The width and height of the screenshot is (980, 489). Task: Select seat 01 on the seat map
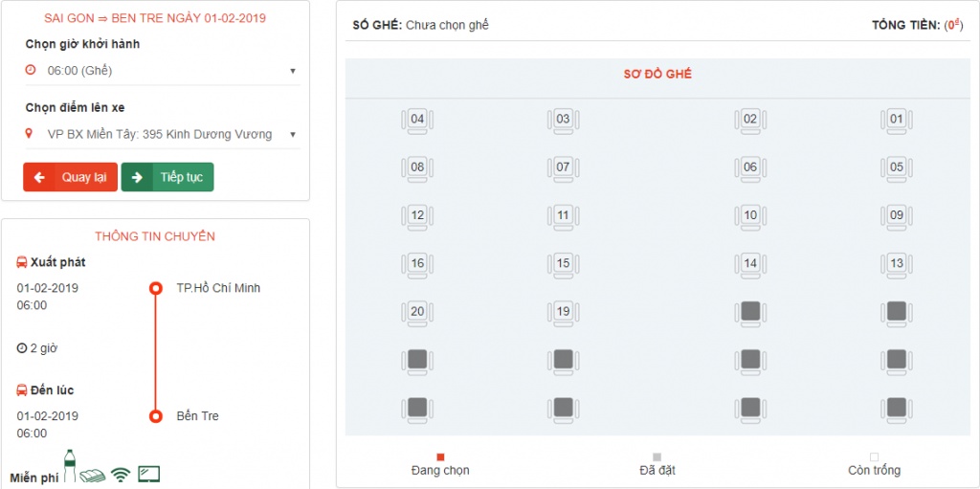(896, 122)
